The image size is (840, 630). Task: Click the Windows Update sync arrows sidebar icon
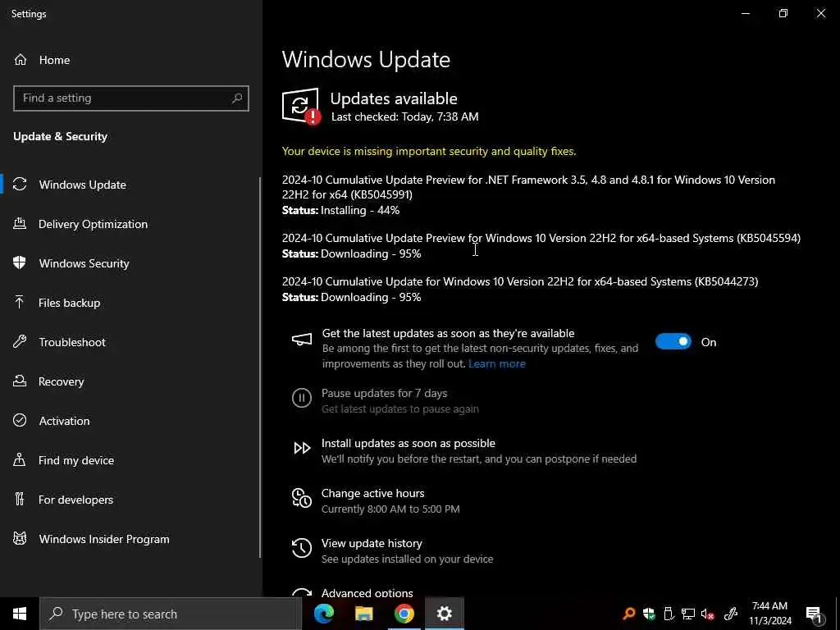coord(20,185)
